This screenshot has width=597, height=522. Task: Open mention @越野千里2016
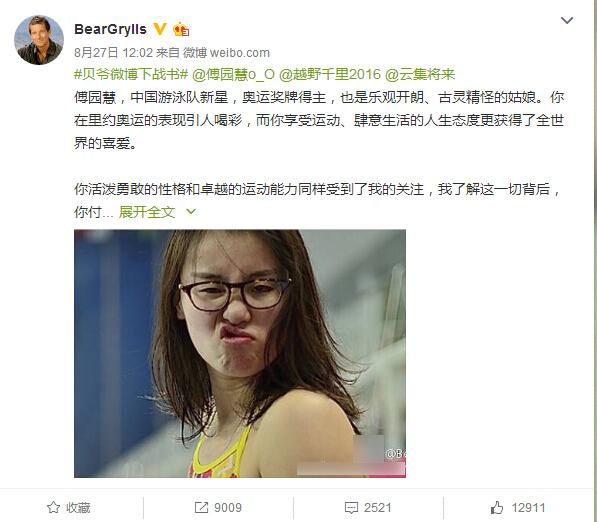tap(330, 74)
